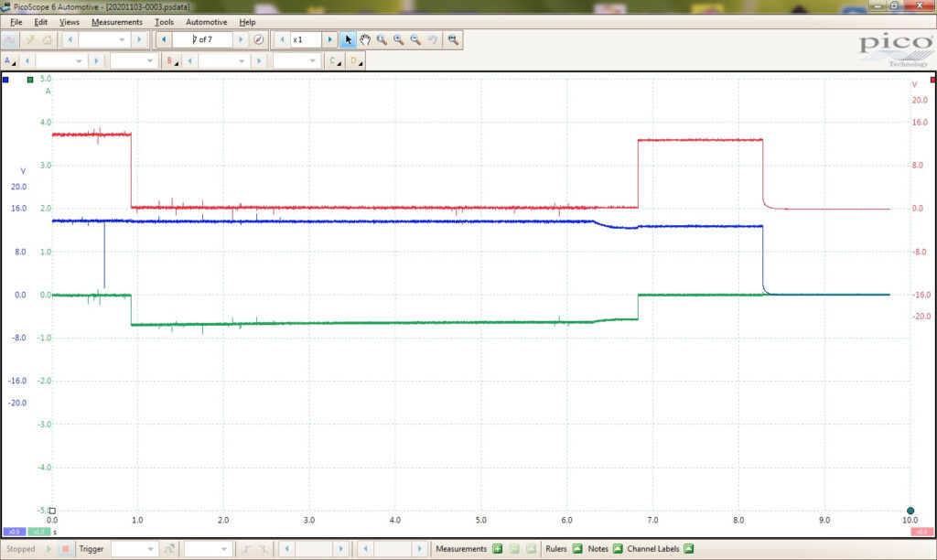Open Channel B options button
The height and width of the screenshot is (560, 937).
pos(172,61)
